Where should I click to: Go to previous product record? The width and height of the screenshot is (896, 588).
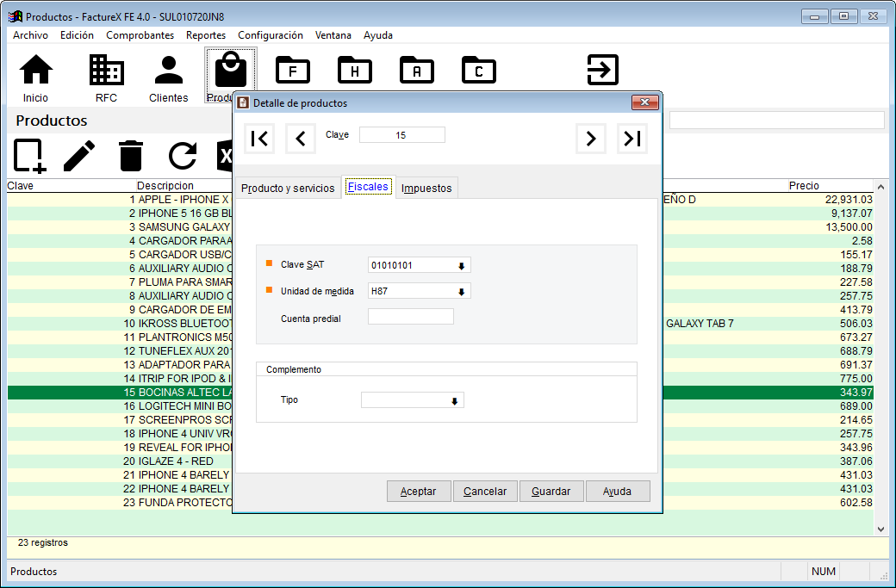click(x=301, y=138)
